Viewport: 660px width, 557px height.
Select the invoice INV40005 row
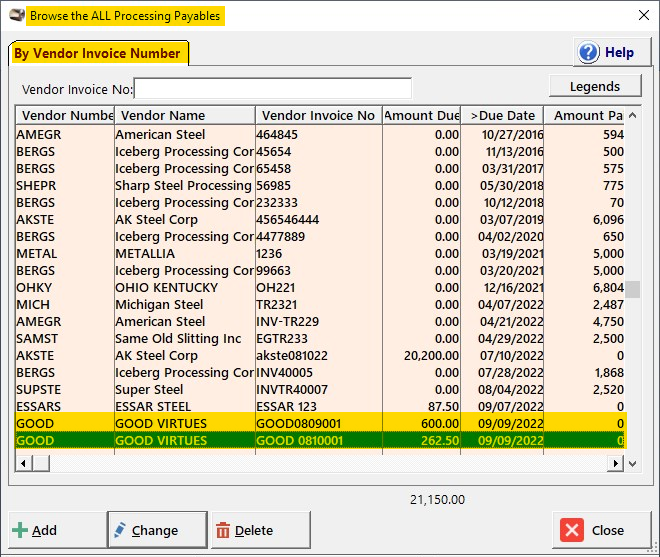(320, 373)
